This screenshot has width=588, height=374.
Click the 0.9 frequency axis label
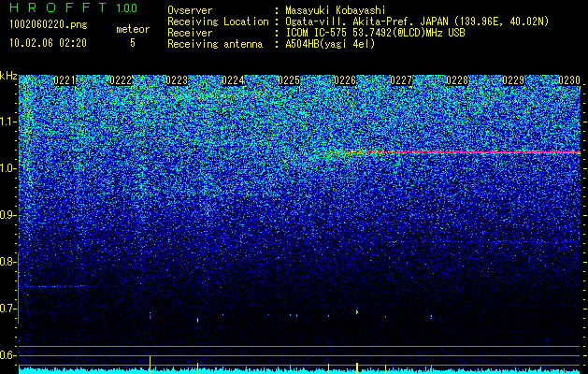[x=8, y=215]
